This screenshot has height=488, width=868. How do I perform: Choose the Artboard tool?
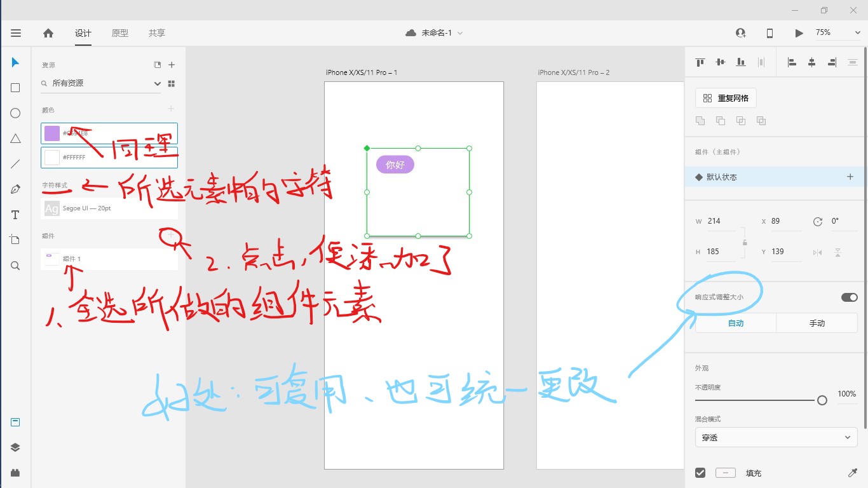tap(15, 240)
